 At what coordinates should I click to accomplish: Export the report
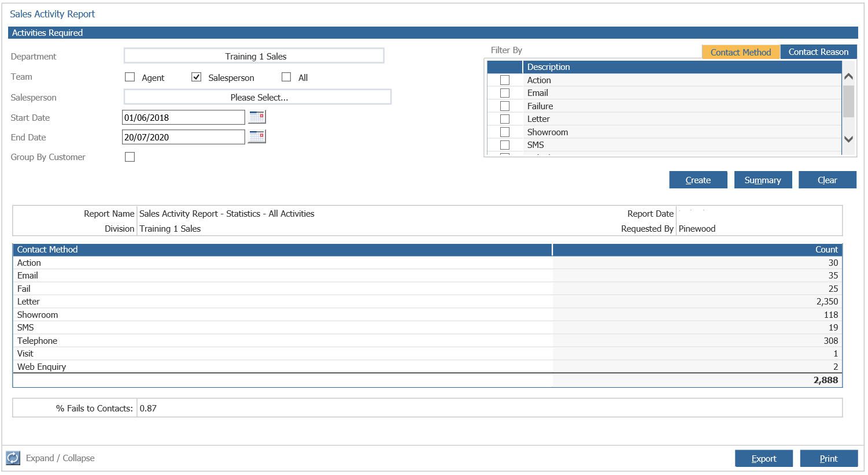(x=764, y=458)
